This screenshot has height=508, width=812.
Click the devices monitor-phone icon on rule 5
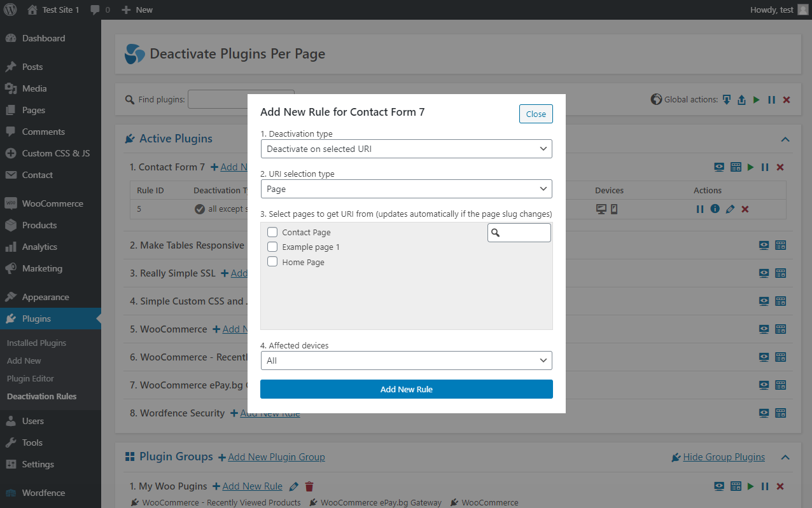pyautogui.click(x=609, y=208)
